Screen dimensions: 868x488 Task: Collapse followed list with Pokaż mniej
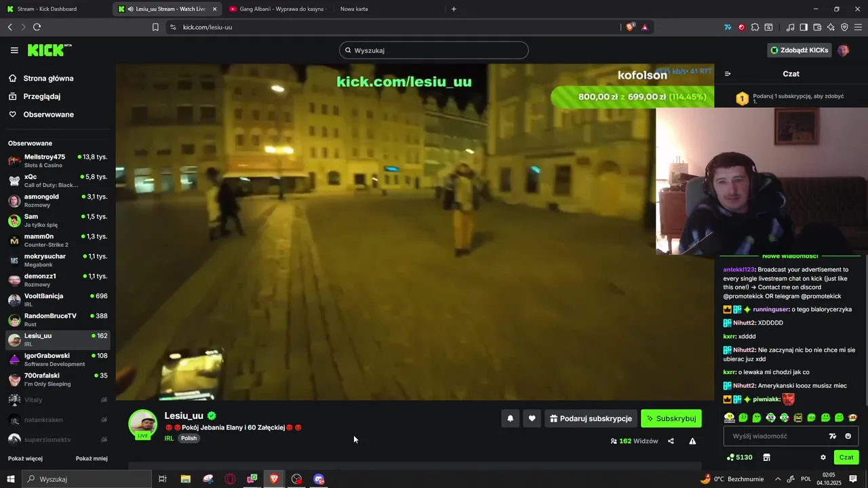coord(92,459)
